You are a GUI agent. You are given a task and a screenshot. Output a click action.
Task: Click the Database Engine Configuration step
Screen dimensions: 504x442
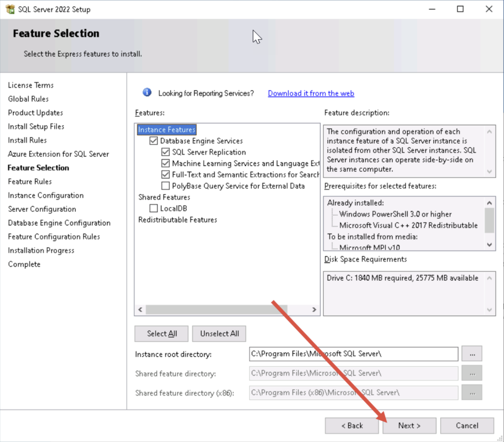59,223
